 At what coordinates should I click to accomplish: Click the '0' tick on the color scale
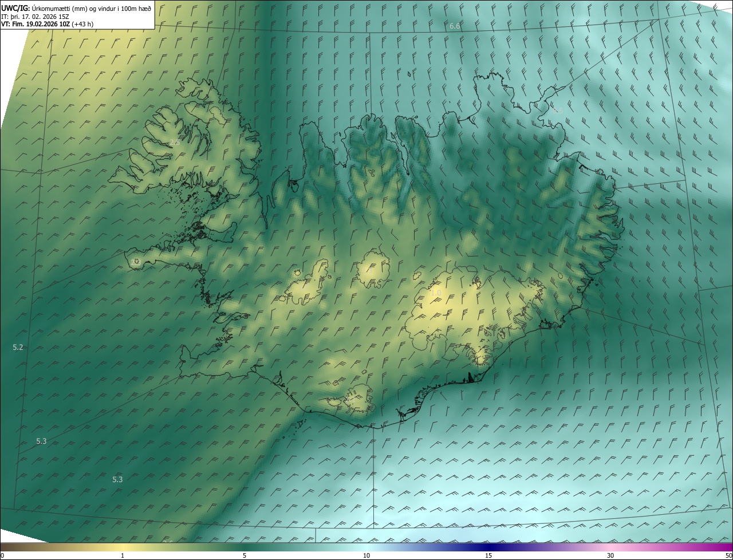(2, 555)
